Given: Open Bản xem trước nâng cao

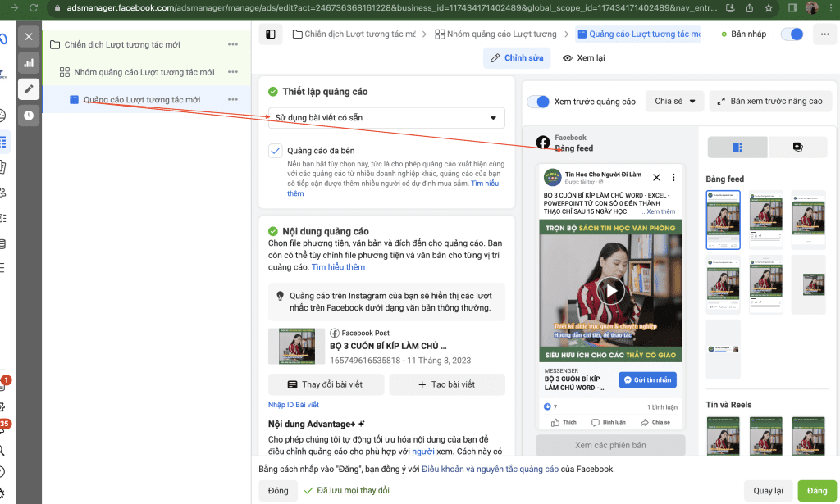Looking at the screenshot, I should point(770,101).
